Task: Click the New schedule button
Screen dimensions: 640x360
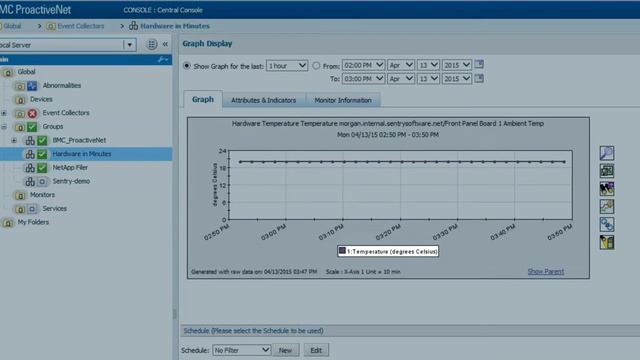Action: (285, 350)
